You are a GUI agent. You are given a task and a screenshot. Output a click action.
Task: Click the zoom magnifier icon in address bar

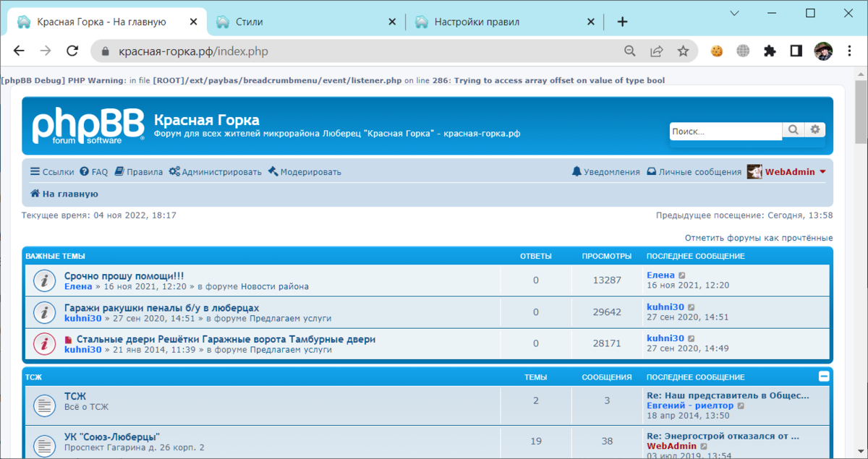tap(630, 51)
